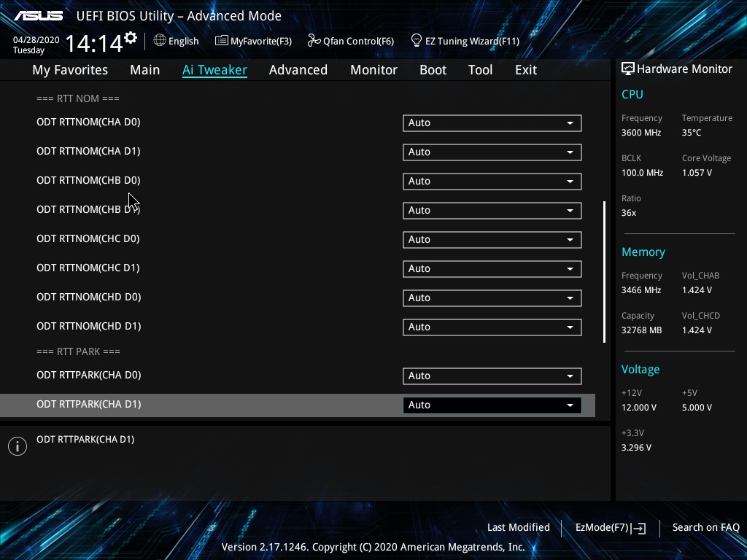
Task: Click the +12V value 12.000 V
Action: (639, 408)
